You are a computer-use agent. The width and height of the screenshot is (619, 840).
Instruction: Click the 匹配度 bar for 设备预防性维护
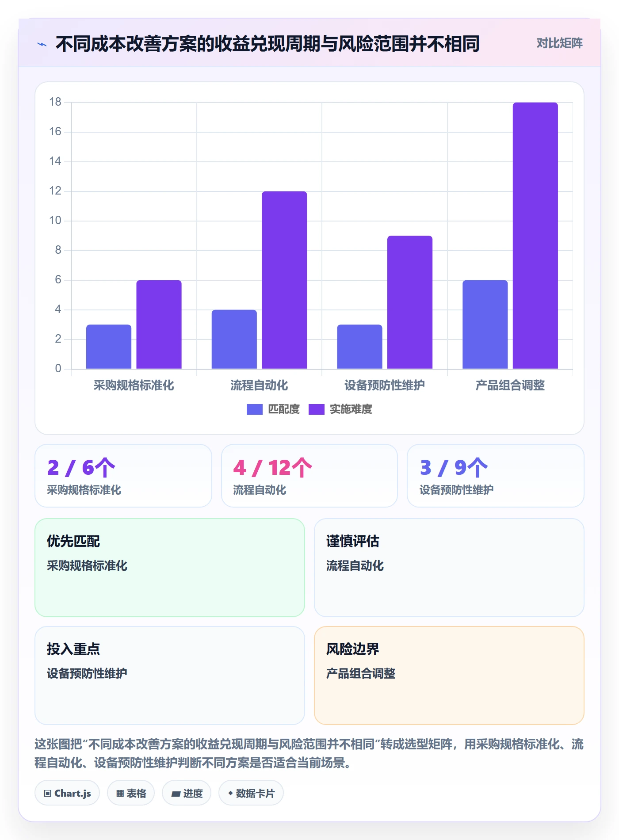[x=359, y=347]
